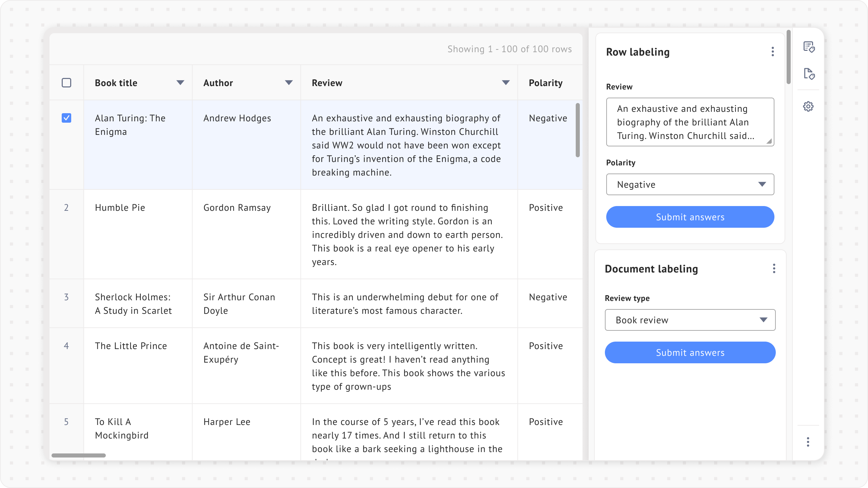Open the Book title column filter arrow

tap(180, 83)
